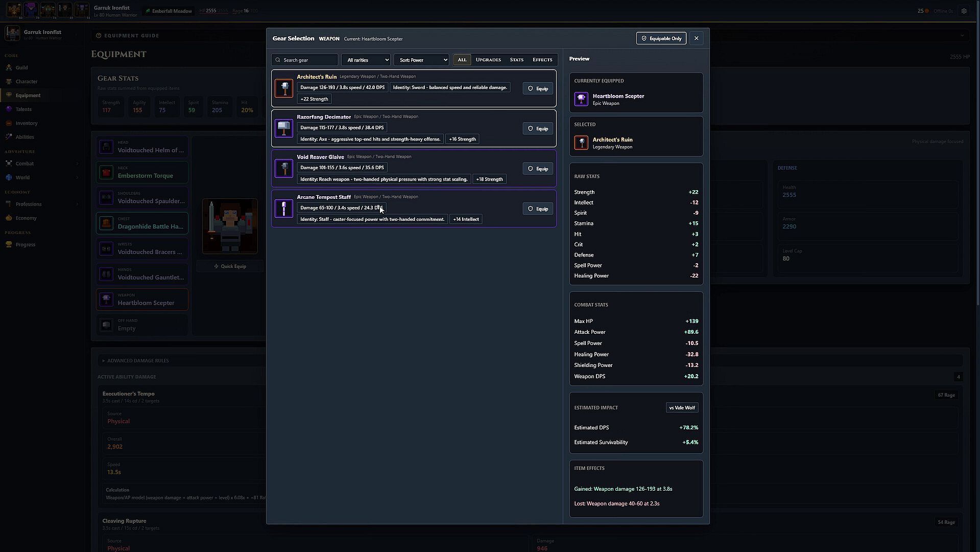Click the Voidtouched Bracers wrists slot
This screenshot has width=980, height=552.
tap(142, 248)
